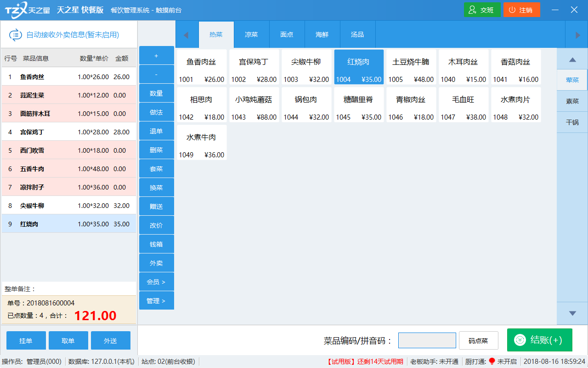
Task: Click the minus quantity button
Action: (x=156, y=74)
